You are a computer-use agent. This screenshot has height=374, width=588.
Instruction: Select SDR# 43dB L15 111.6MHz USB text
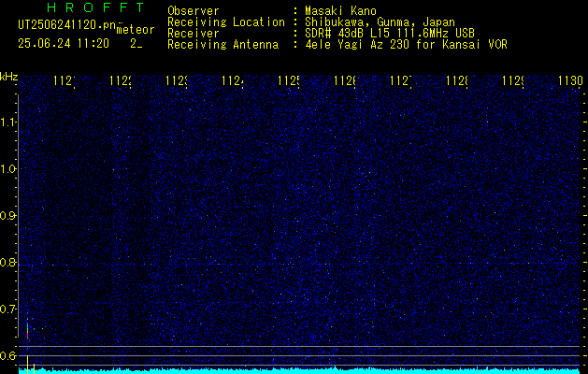390,34
